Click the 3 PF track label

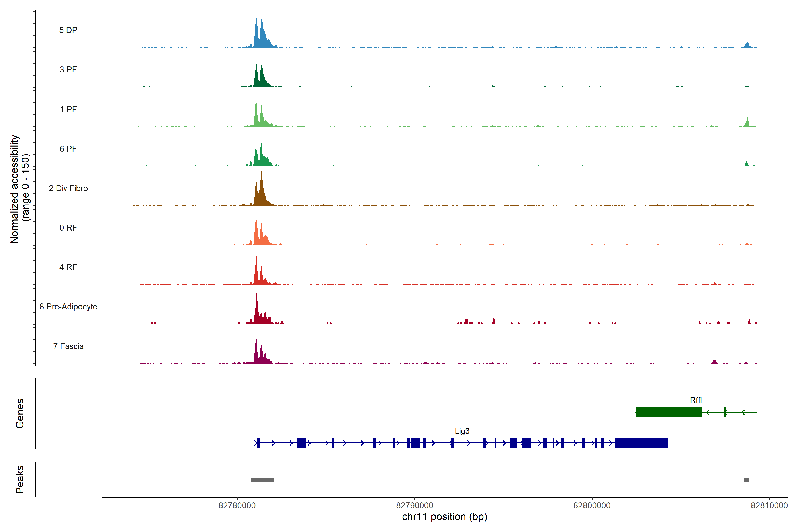click(68, 70)
